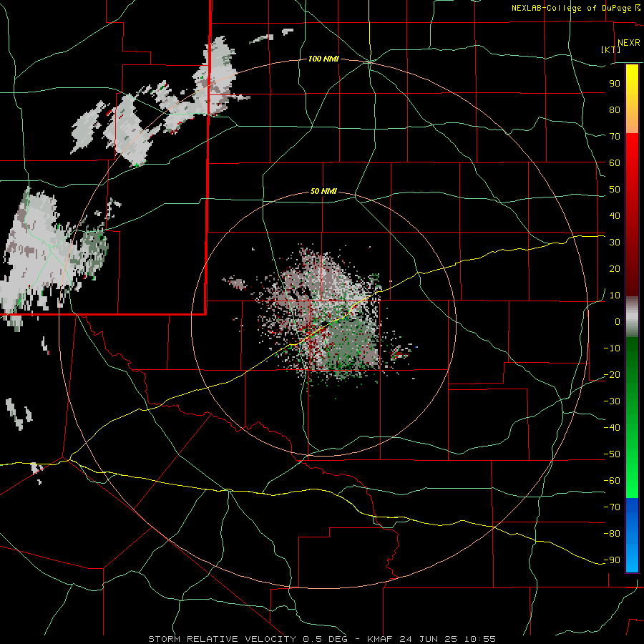Click the 60 value on the velocity scale

coord(615,163)
